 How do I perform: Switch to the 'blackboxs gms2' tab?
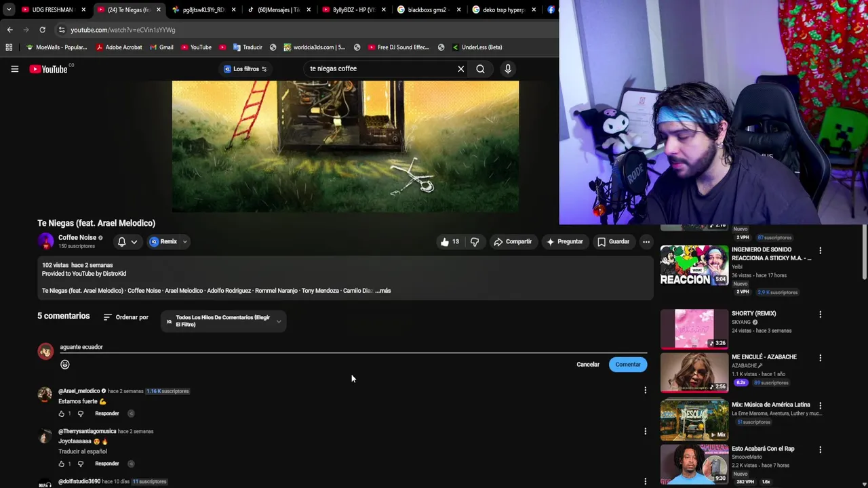coord(427,9)
